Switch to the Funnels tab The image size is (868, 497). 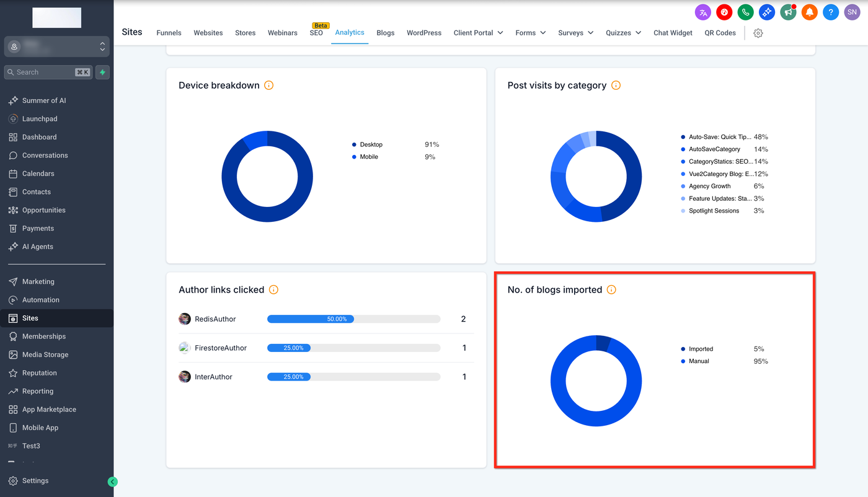point(169,33)
